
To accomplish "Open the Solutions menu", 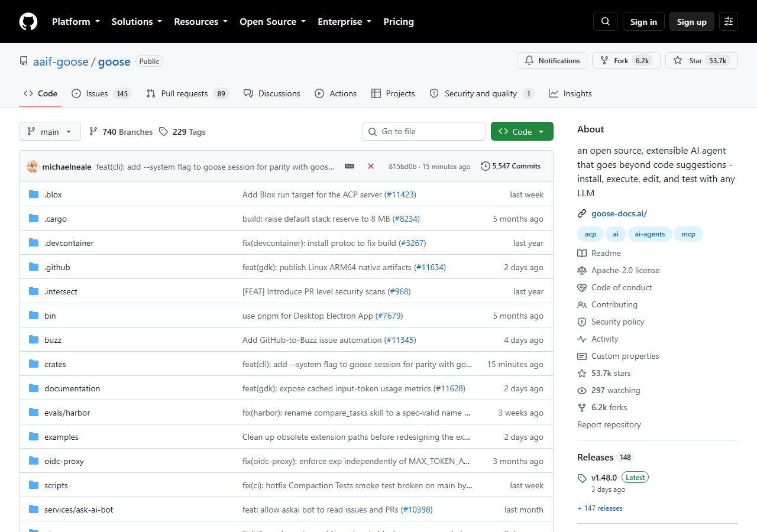I will 137,21.
